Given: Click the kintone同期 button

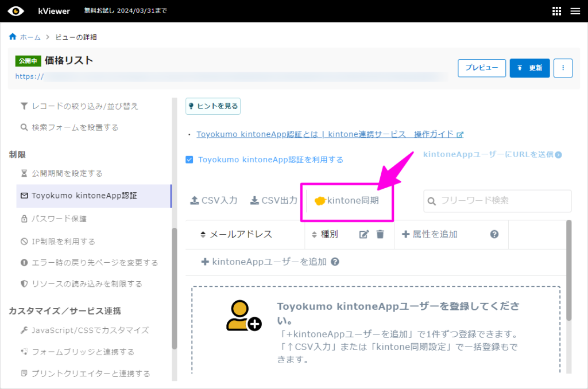Looking at the screenshot, I should pyautogui.click(x=346, y=200).
